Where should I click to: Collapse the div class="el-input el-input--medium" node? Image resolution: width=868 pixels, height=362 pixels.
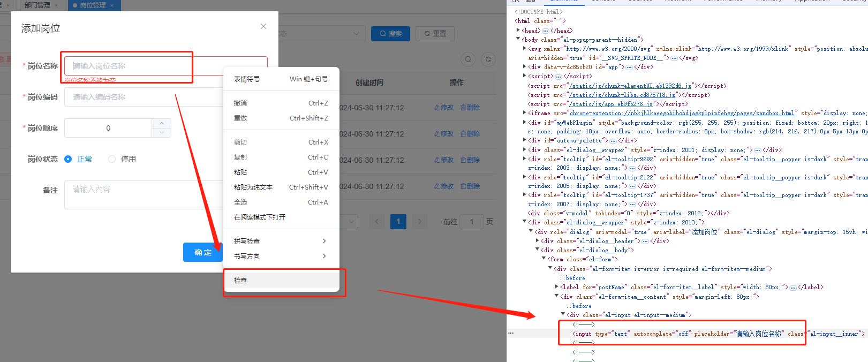(563, 314)
